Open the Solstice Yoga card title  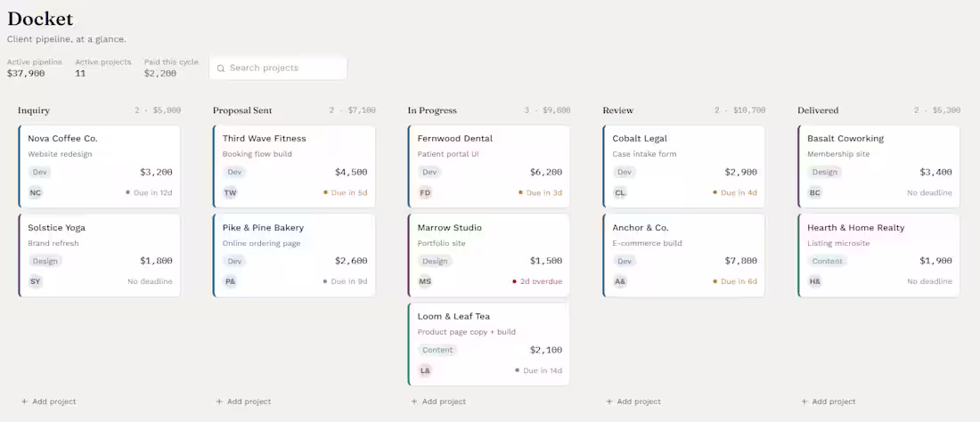(x=57, y=228)
